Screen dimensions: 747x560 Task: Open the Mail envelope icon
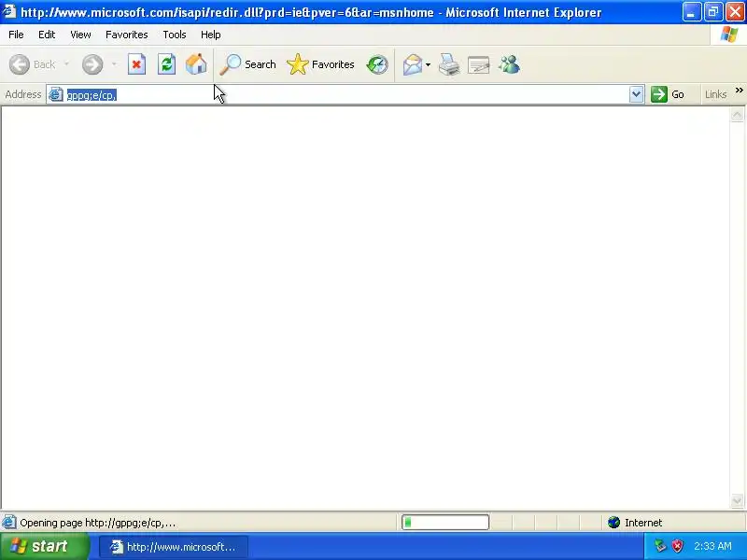(x=413, y=64)
